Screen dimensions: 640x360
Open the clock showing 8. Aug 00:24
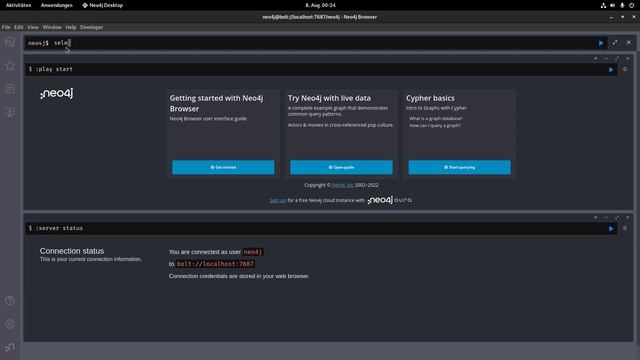click(320, 5)
